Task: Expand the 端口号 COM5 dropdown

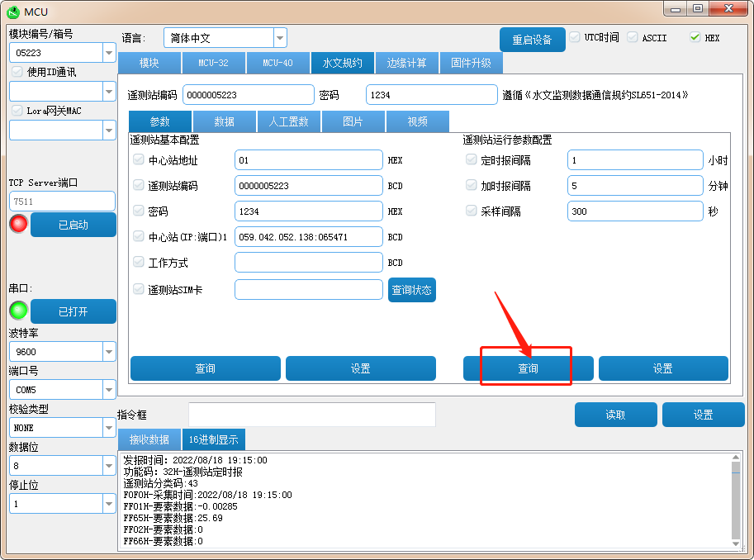Action: [x=109, y=389]
